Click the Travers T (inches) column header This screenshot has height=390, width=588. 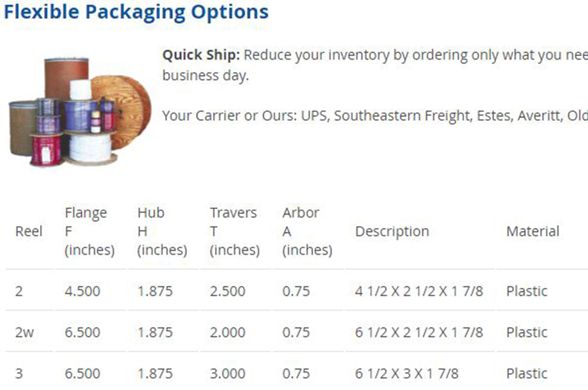point(235,231)
